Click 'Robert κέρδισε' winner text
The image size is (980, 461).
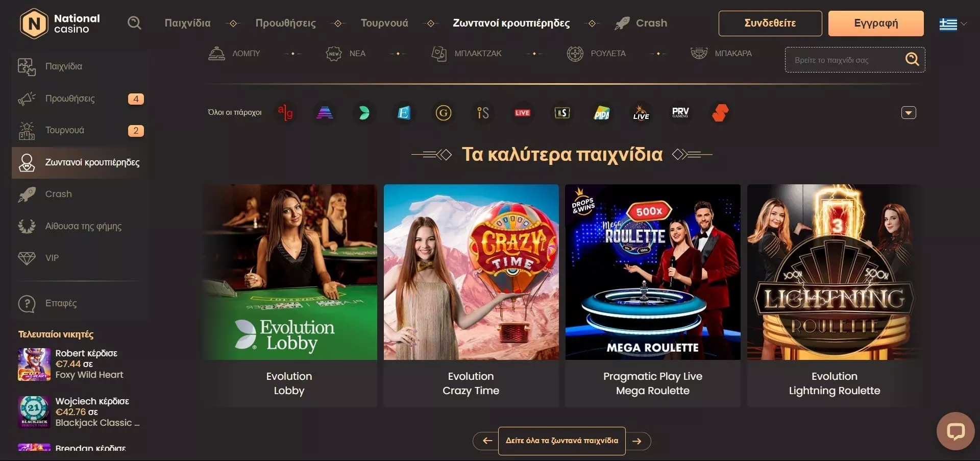click(86, 353)
